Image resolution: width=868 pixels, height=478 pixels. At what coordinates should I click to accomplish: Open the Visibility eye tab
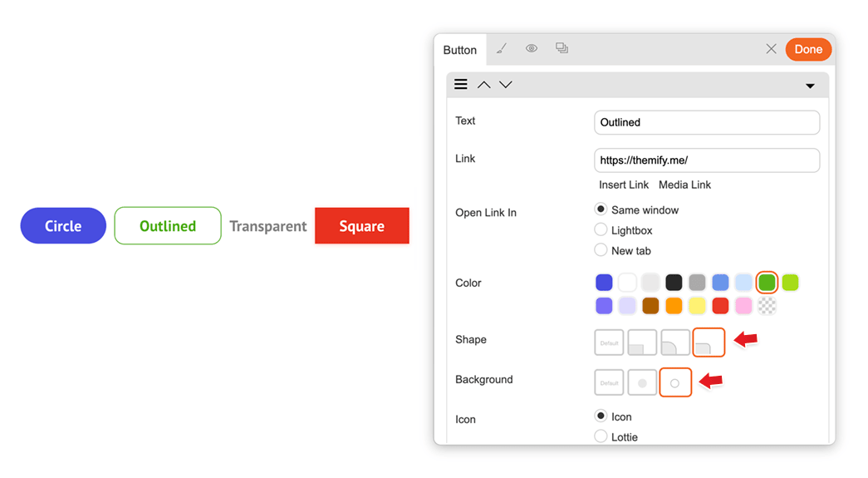click(x=532, y=48)
